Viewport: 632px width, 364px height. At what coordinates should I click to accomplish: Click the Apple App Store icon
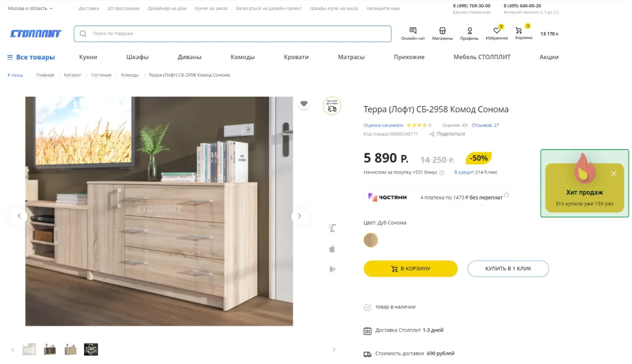click(x=332, y=249)
